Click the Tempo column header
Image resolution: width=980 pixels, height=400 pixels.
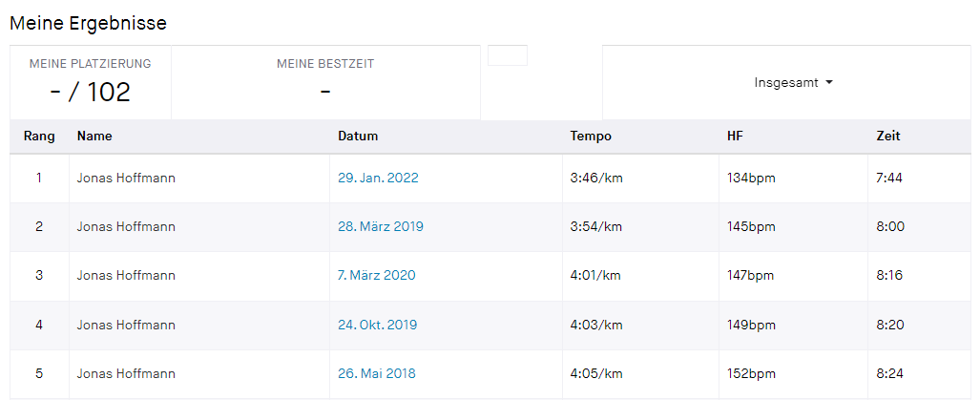tap(591, 137)
